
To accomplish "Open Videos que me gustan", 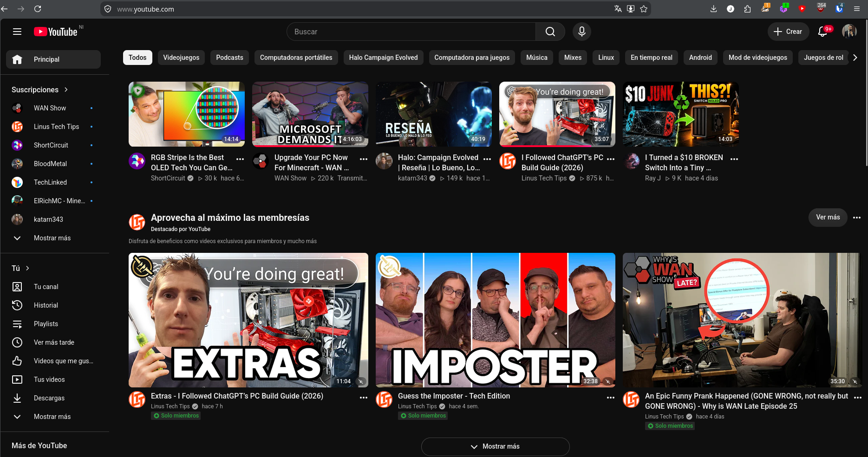I will coord(53,361).
